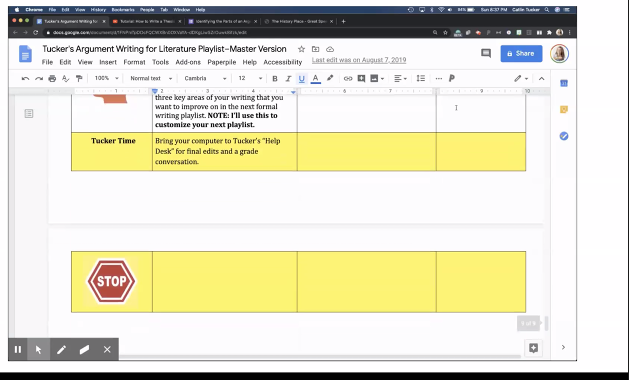Open the text alignment dropdown
Screen dimensions: 629x380
400,79
